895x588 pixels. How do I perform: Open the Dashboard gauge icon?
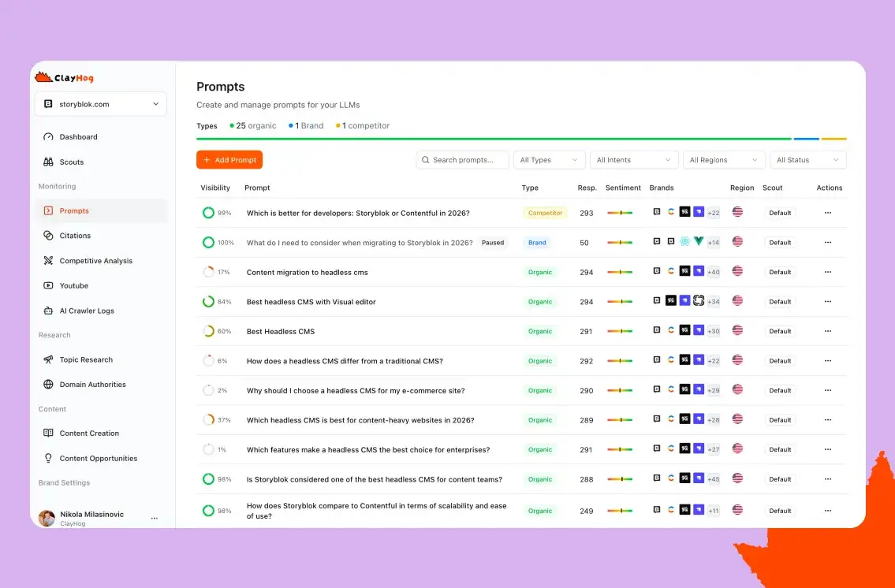48,137
